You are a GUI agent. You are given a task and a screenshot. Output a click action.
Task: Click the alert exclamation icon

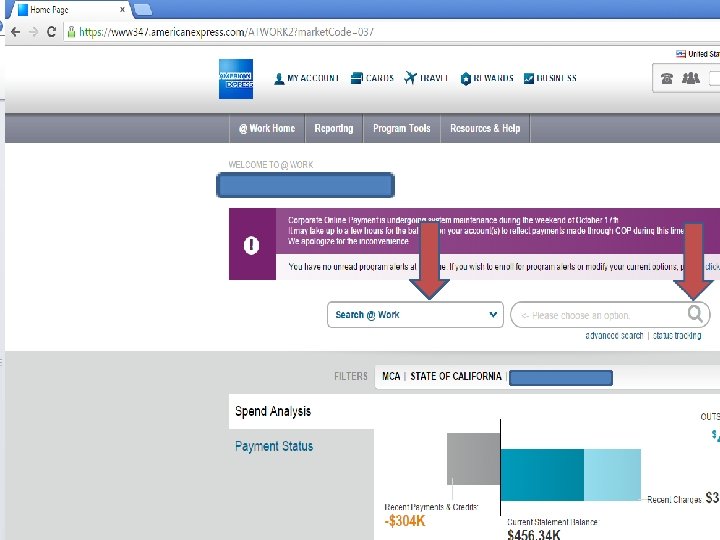pos(252,245)
